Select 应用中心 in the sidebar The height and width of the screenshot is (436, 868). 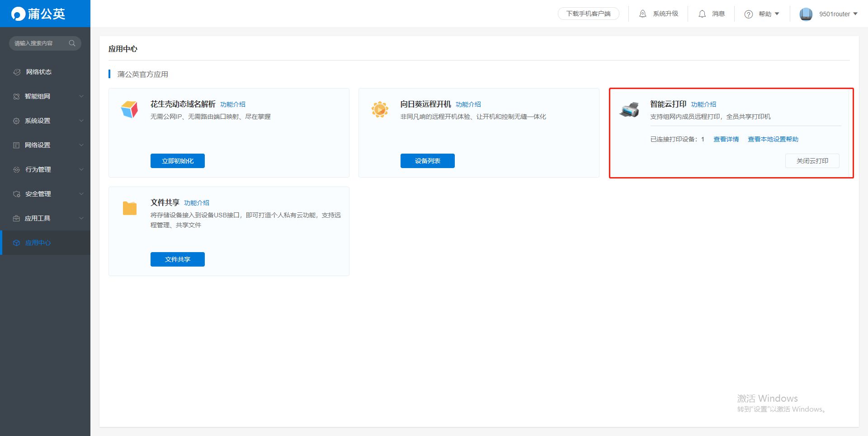pos(38,243)
